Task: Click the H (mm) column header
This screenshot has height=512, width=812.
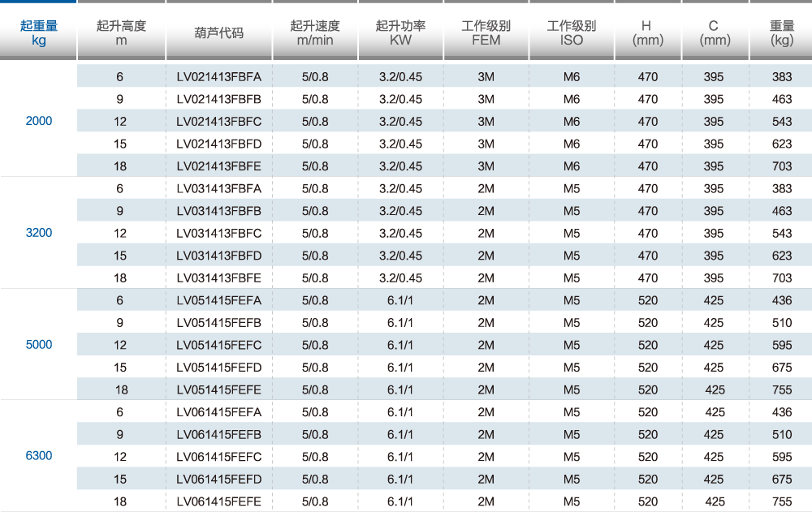Action: coord(647,33)
